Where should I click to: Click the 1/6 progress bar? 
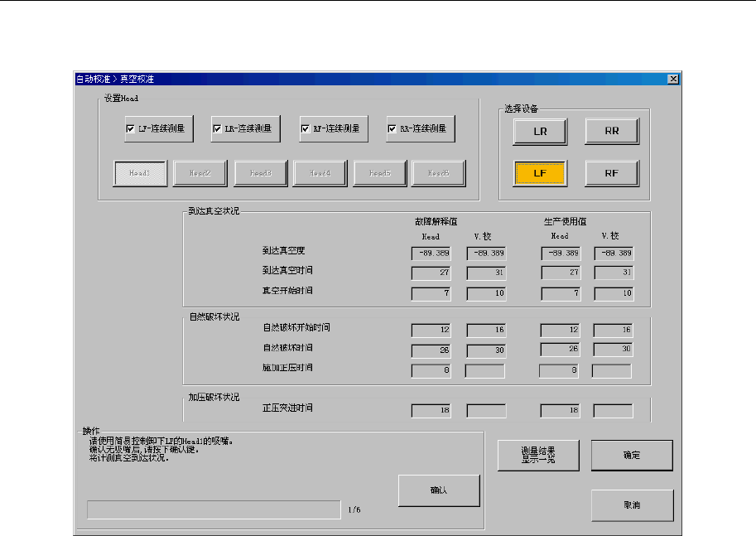(214, 509)
